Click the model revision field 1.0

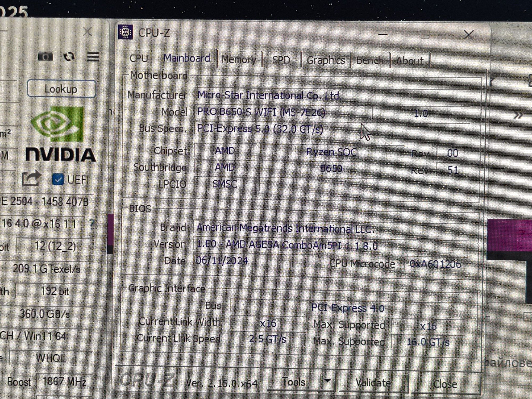point(421,114)
